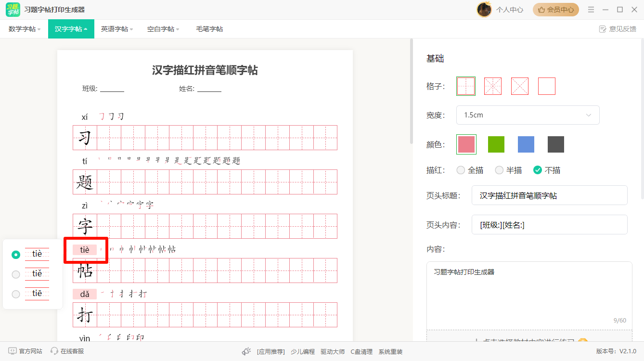Open user avatar profile picture
The image size is (644, 361).
pyautogui.click(x=484, y=10)
